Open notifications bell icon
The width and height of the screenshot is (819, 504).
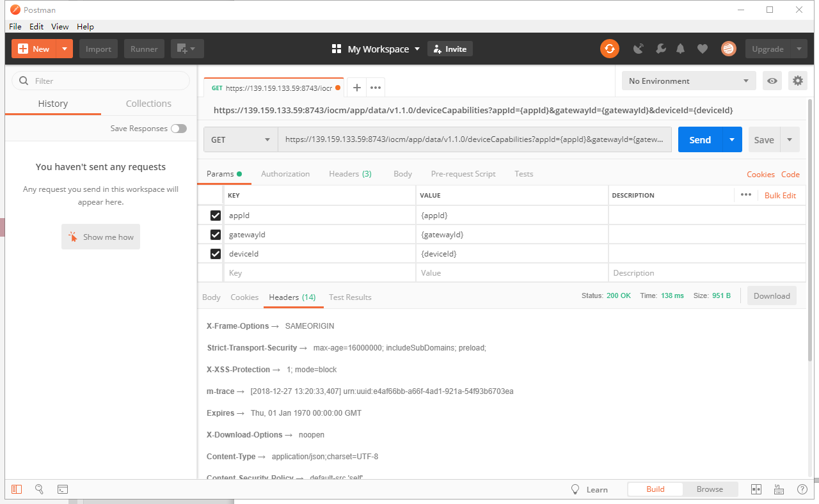tap(681, 49)
